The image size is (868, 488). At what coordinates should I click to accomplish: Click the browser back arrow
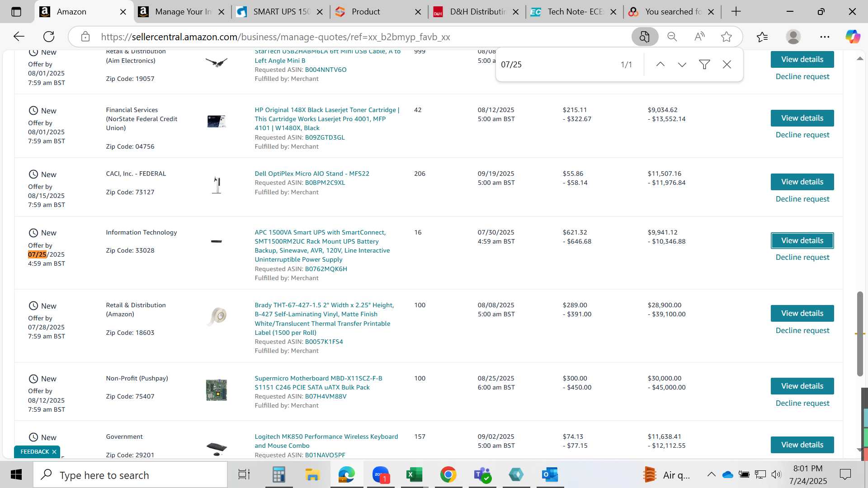pyautogui.click(x=19, y=37)
